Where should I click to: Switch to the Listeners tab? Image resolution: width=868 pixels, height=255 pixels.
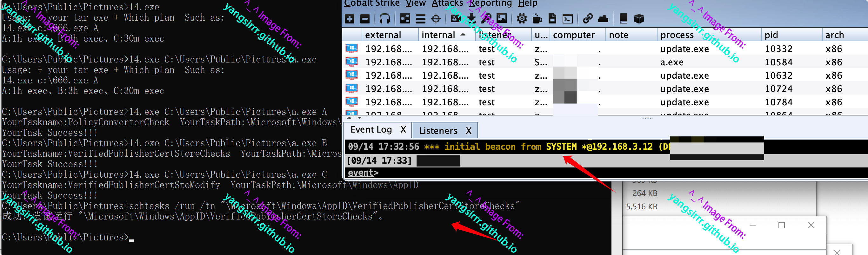coord(438,131)
